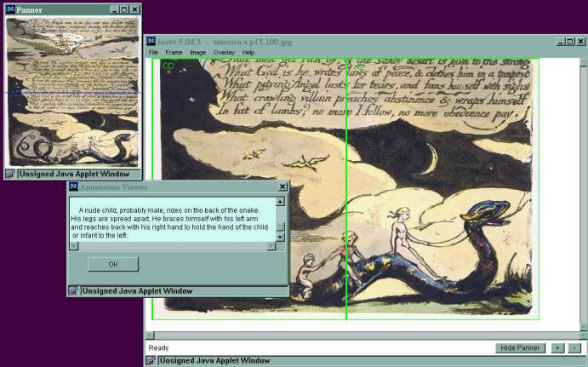The width and height of the screenshot is (588, 367).
Task: Click the annotation horizontal scroll left arrow
Action: (x=74, y=246)
